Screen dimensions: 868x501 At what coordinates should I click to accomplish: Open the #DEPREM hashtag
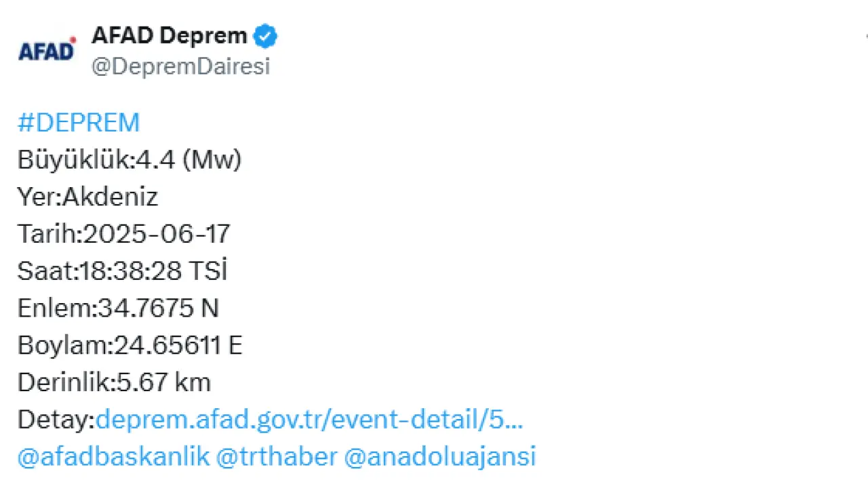79,123
